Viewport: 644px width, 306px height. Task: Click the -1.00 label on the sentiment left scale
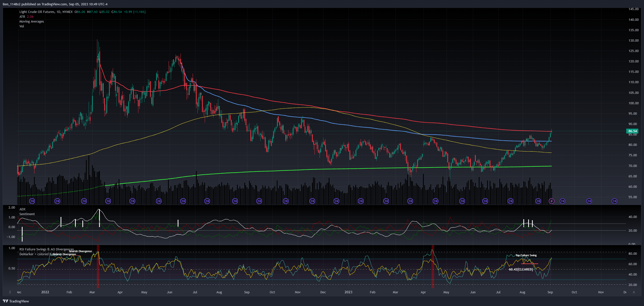tap(11, 237)
